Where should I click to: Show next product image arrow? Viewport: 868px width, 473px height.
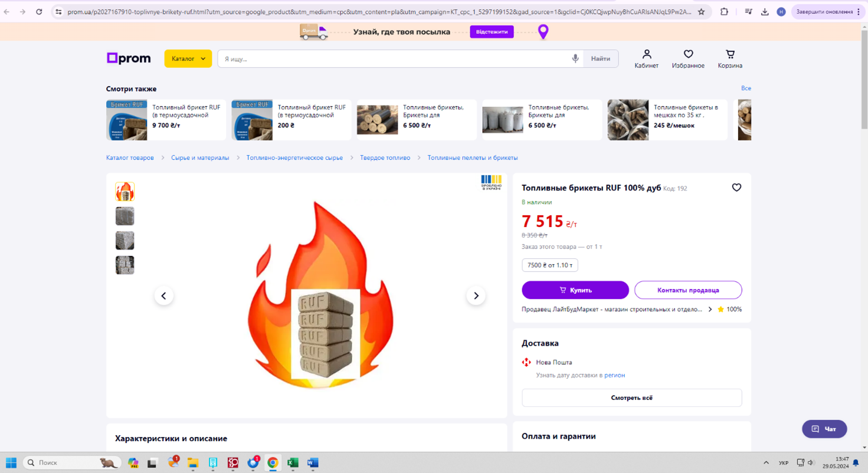[x=476, y=295]
